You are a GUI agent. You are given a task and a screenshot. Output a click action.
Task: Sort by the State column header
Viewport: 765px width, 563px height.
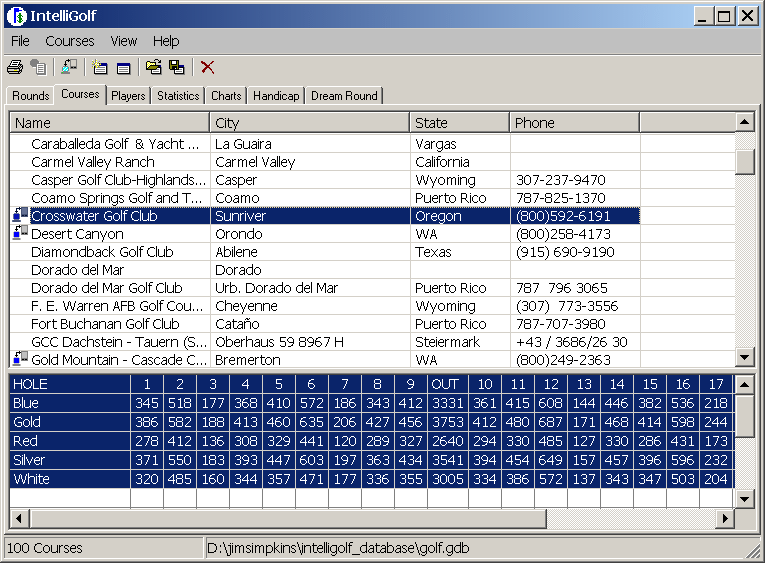click(460, 122)
